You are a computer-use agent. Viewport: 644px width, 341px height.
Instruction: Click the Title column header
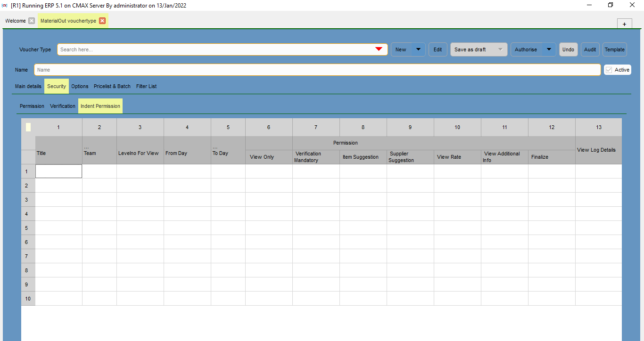59,150
